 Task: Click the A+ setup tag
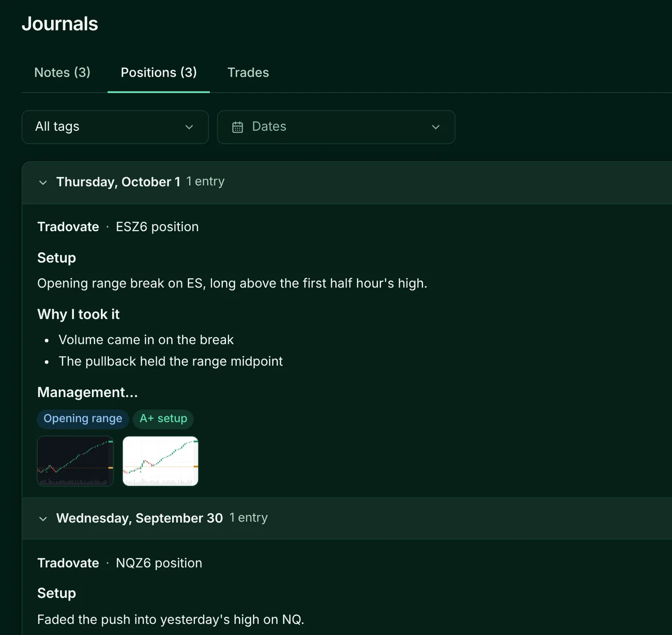coord(163,418)
